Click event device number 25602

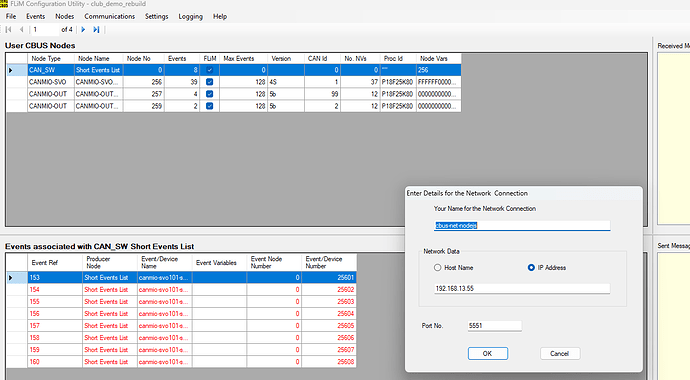point(329,289)
